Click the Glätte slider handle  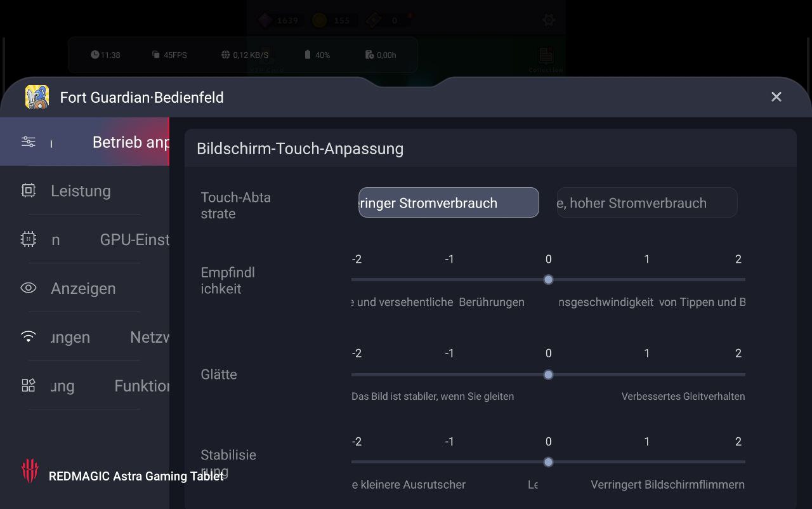click(x=549, y=375)
